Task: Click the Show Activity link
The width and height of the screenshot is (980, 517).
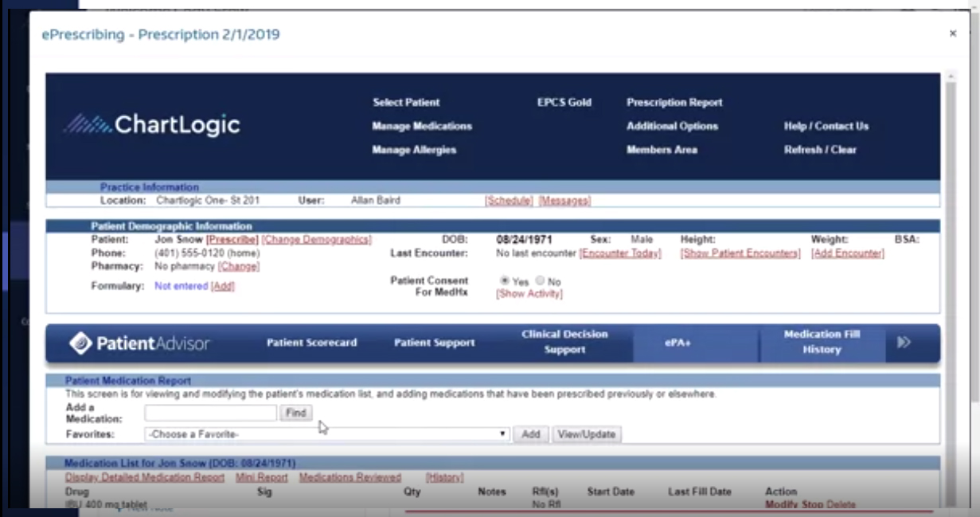Action: click(529, 294)
